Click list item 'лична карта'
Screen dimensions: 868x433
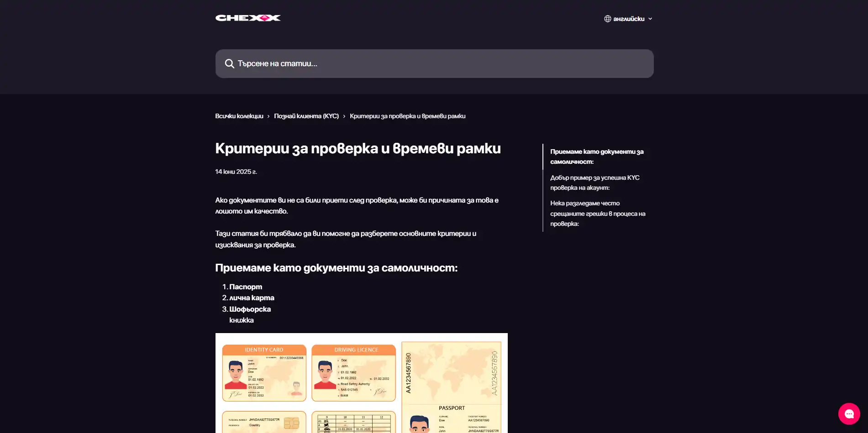[x=252, y=297]
